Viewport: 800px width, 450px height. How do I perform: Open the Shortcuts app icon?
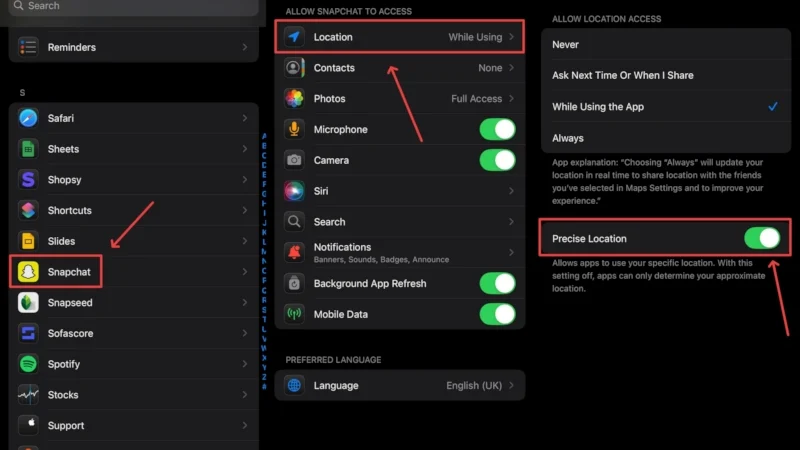click(28, 210)
